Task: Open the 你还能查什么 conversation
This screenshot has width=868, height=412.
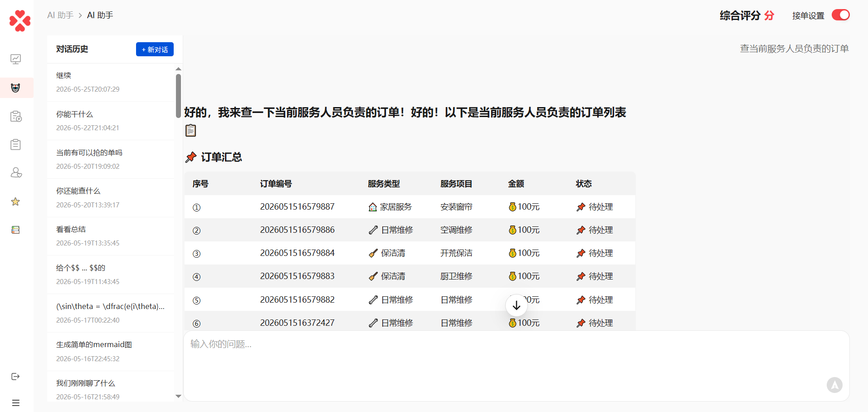Action: click(111, 198)
